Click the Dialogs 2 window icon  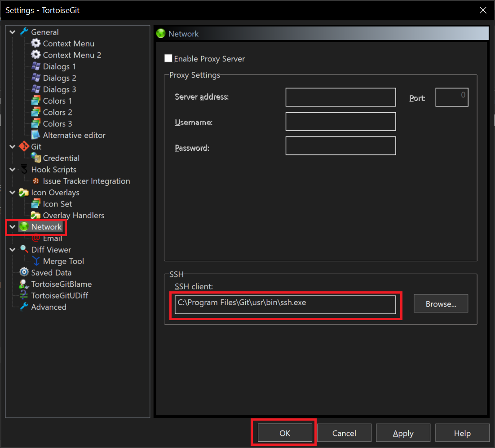click(x=35, y=78)
